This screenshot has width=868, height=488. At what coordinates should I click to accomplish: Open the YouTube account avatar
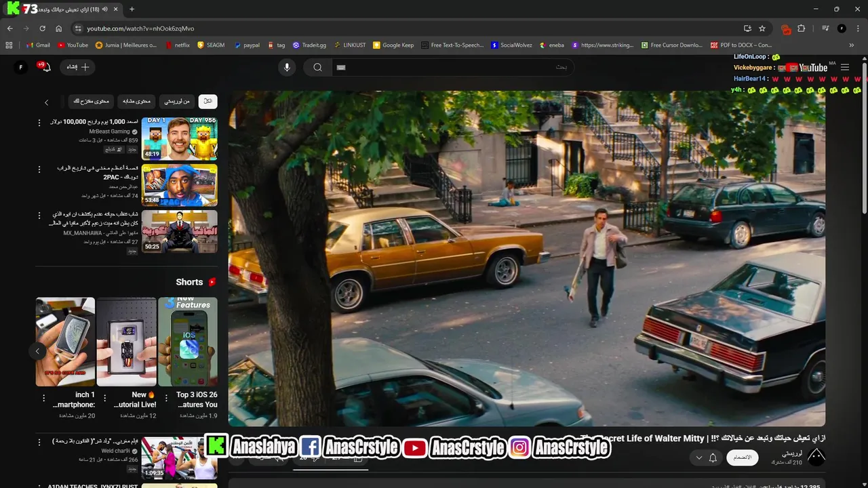point(20,67)
